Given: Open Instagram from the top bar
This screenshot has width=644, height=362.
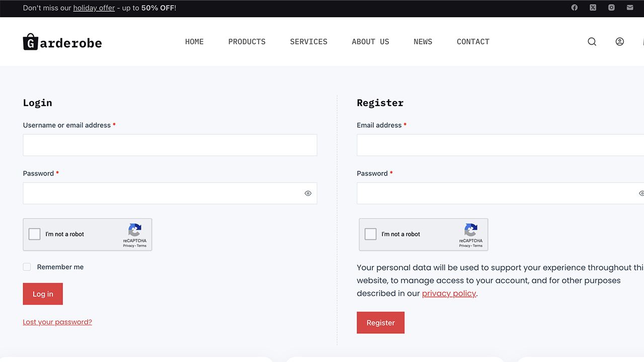Looking at the screenshot, I should tap(611, 8).
